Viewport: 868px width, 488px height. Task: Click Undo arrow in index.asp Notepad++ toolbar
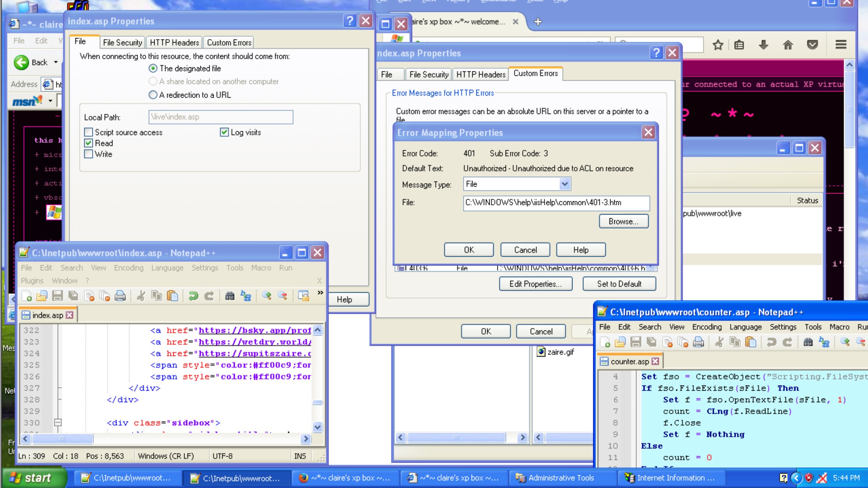193,296
